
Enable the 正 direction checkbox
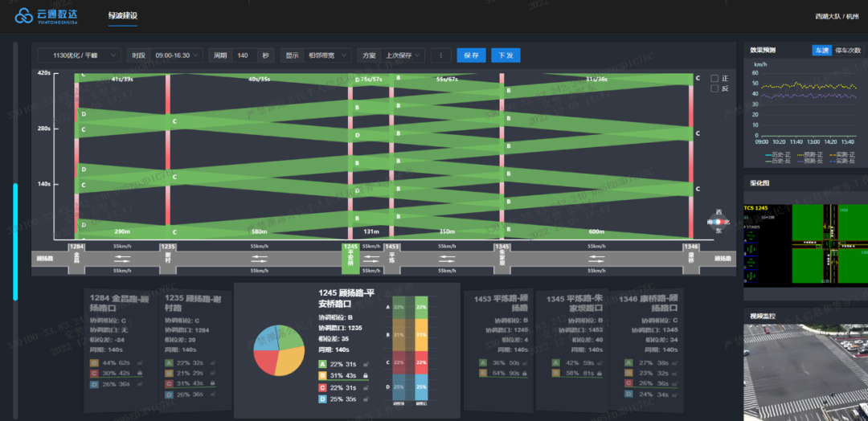point(714,79)
